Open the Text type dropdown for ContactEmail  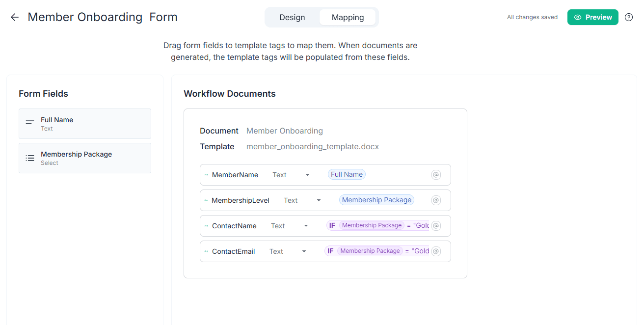point(303,251)
